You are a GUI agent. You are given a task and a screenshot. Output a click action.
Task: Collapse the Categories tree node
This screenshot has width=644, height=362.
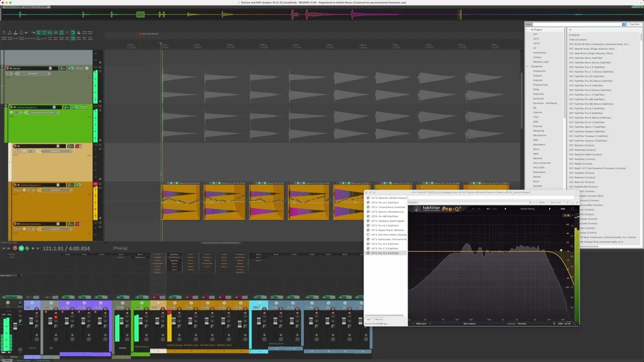point(527,66)
